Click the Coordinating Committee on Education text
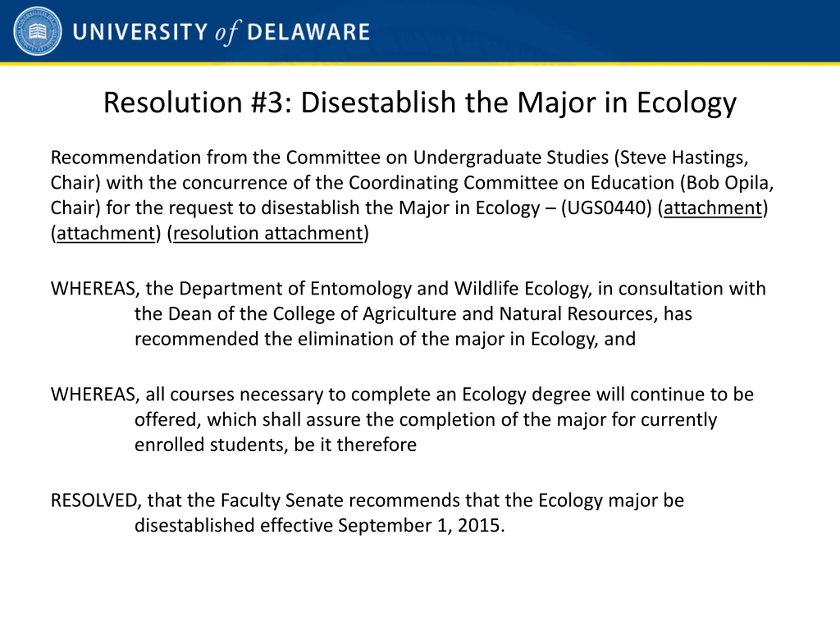This screenshot has width=840, height=630. (x=512, y=183)
